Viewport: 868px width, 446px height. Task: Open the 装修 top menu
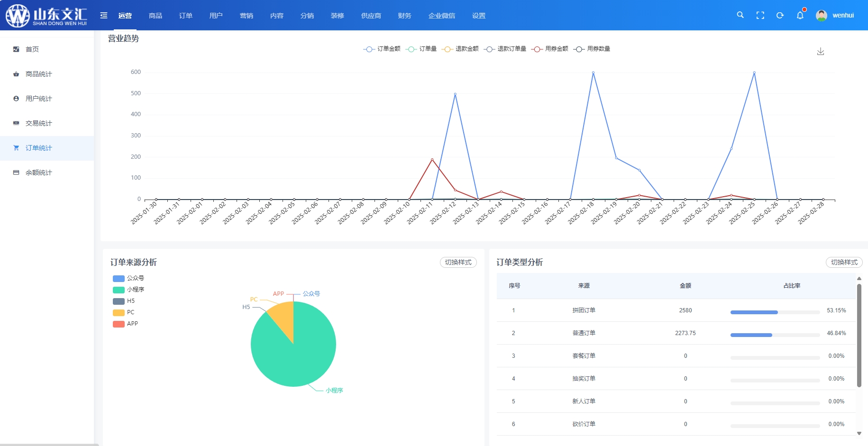pyautogui.click(x=338, y=16)
